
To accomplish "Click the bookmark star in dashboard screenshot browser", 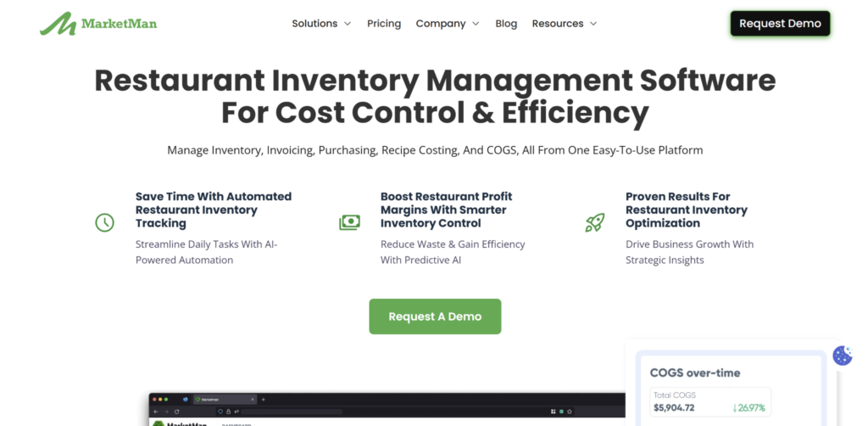I will pos(570,412).
